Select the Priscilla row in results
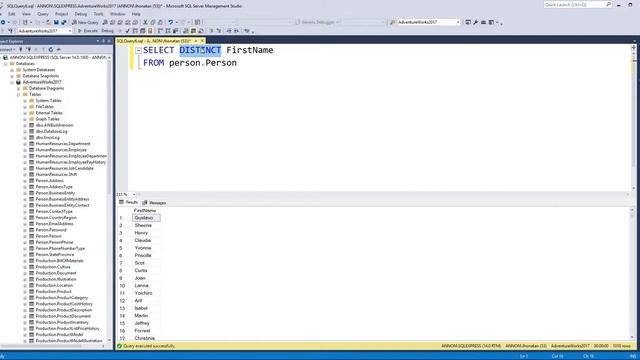 (x=143, y=256)
